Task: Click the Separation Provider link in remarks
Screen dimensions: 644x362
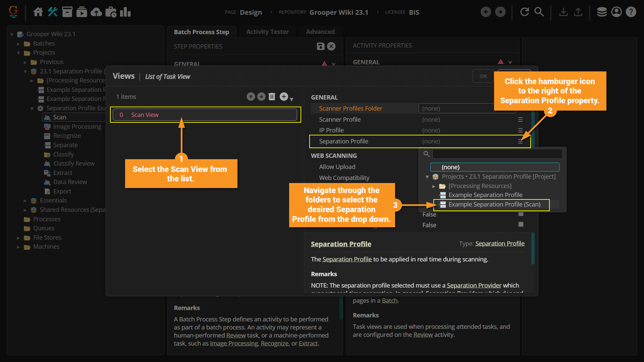Action: coord(474,285)
